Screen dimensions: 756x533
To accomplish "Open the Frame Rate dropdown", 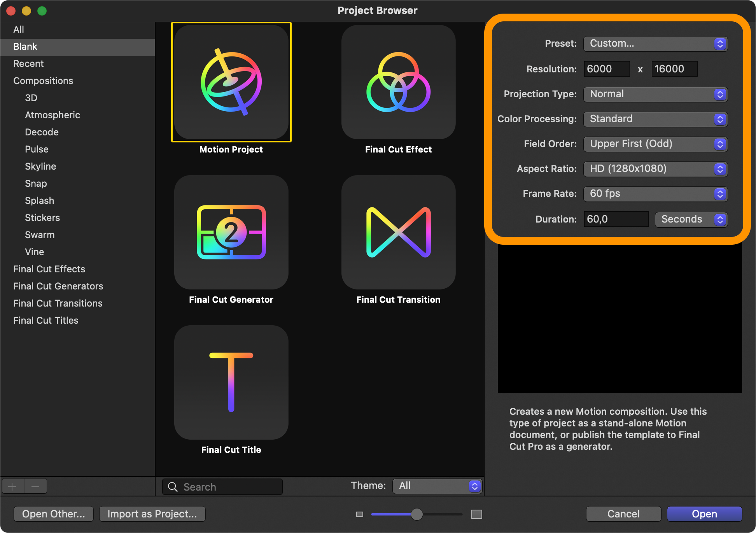I will click(x=655, y=194).
